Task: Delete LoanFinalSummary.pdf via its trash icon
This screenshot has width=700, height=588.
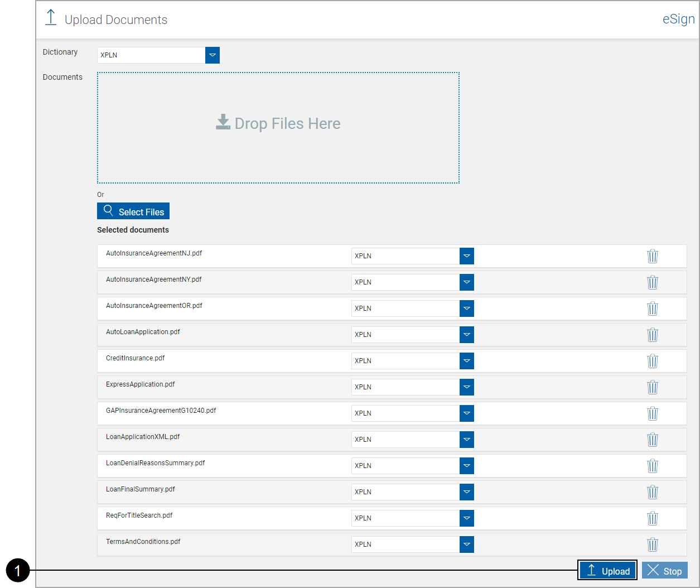Action: click(653, 492)
